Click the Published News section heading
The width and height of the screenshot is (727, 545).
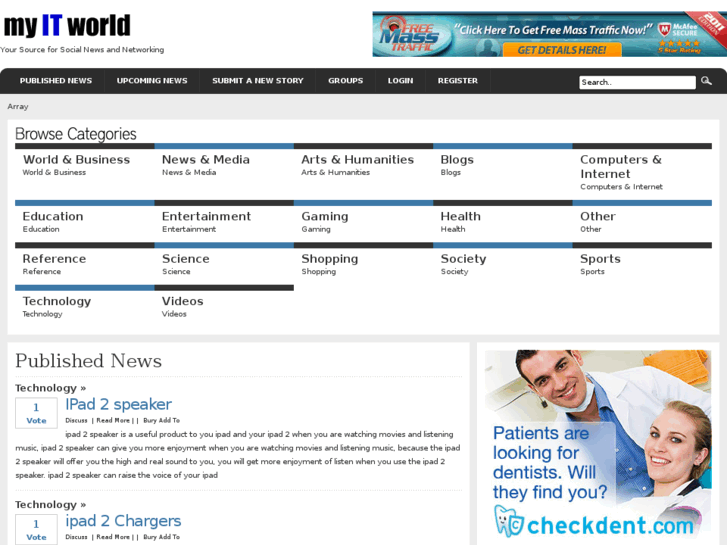click(89, 361)
